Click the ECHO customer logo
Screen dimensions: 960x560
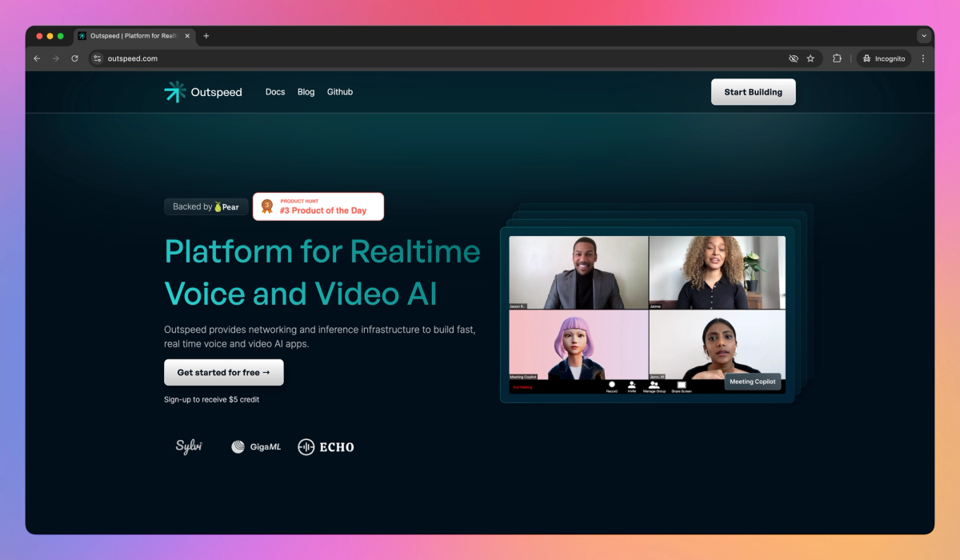point(326,447)
